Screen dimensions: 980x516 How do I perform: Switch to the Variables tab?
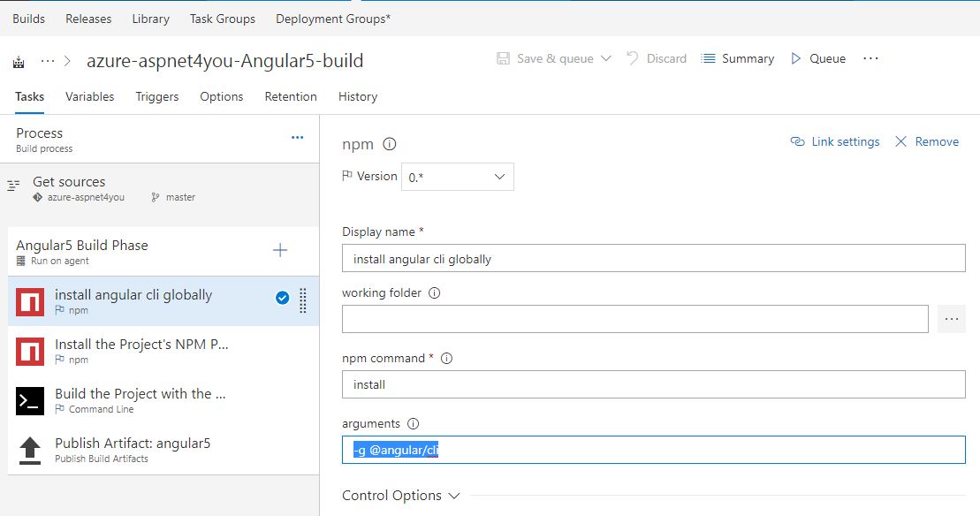pos(90,97)
